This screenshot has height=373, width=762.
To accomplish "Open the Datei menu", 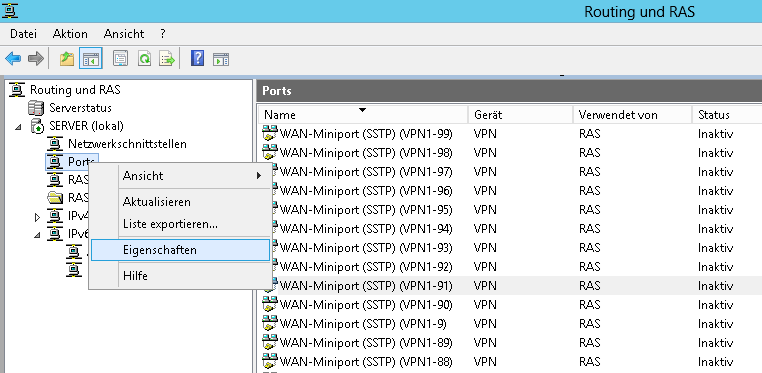I will click(23, 34).
